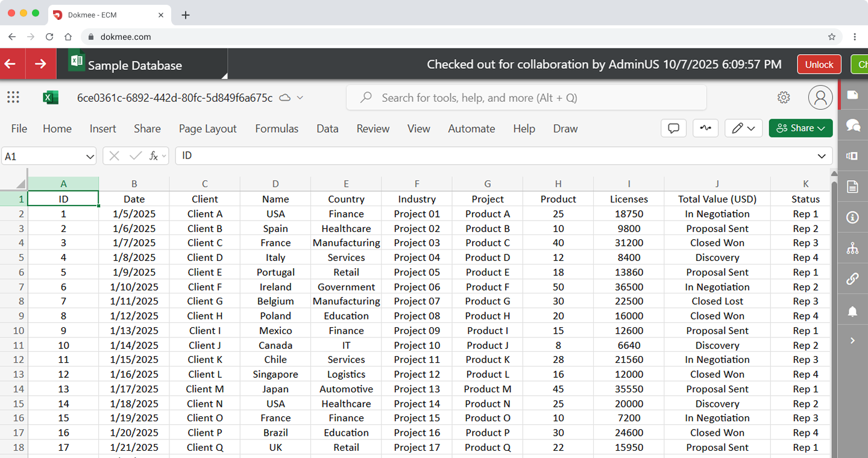Click the formula bar cancel X icon
The image size is (868, 458).
point(114,156)
